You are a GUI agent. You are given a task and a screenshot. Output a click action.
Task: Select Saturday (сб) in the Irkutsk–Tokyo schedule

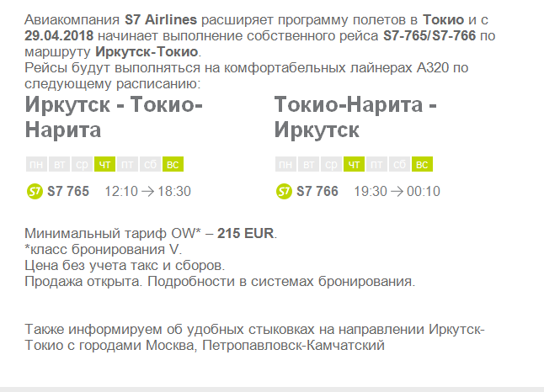[x=150, y=164]
